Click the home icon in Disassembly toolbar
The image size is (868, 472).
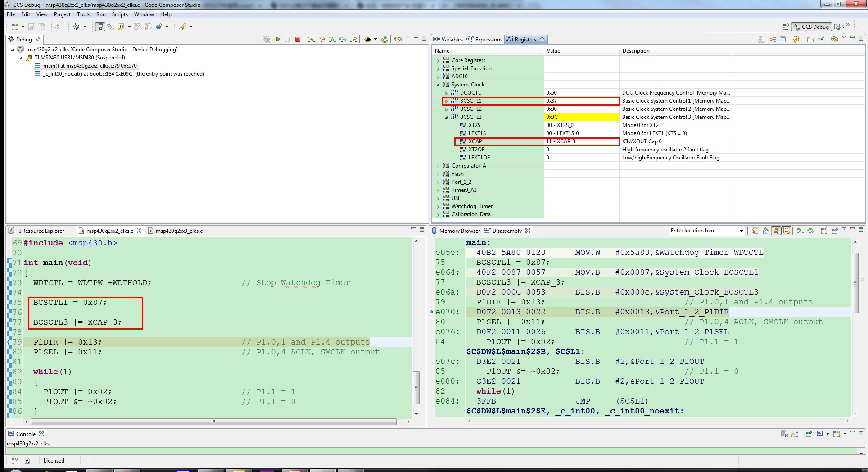[x=765, y=231]
